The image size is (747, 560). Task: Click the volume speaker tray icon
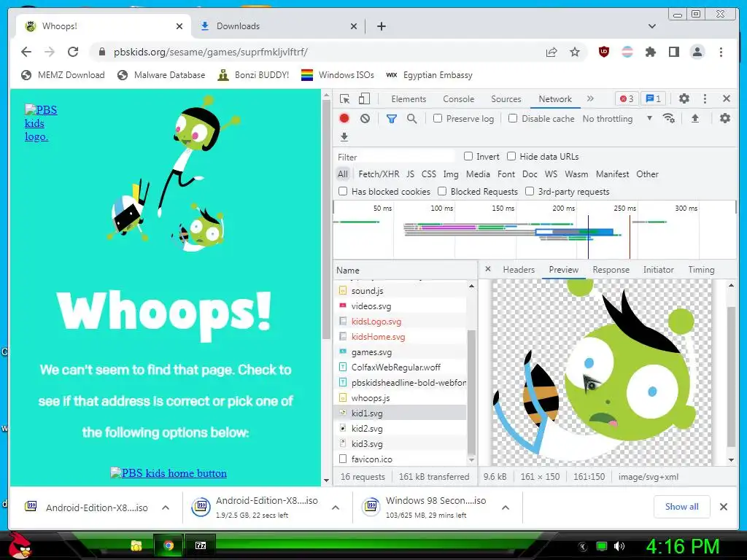[x=619, y=546]
